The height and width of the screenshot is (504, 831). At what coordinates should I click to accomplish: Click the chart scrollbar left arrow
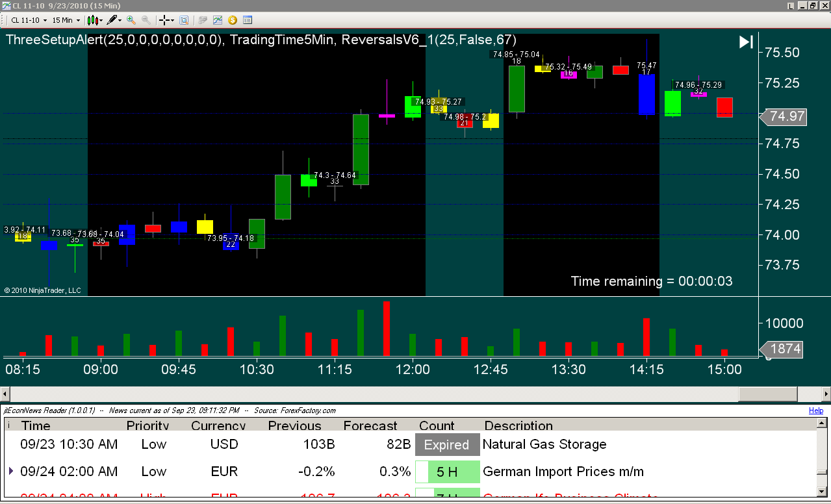(5, 394)
